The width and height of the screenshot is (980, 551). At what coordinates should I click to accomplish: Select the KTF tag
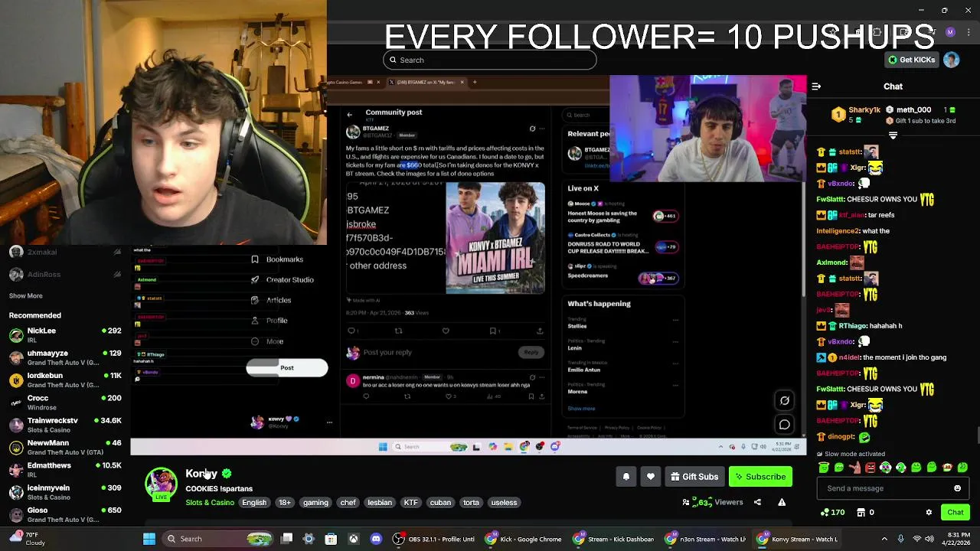(x=411, y=503)
